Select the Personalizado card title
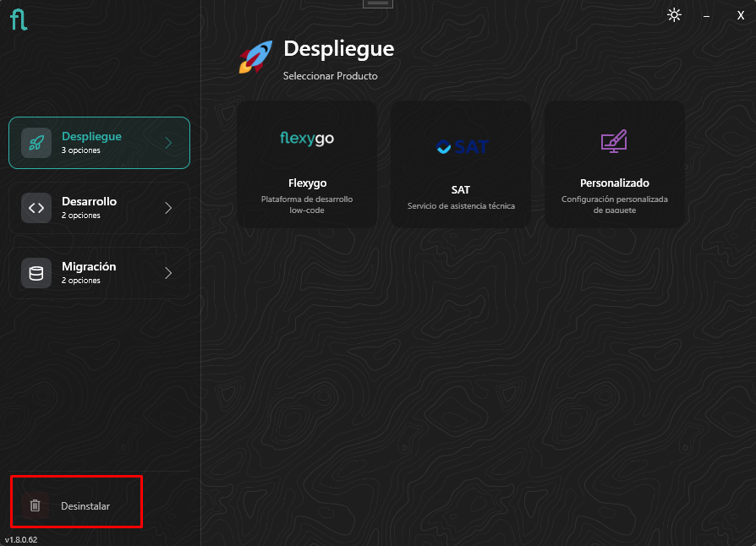756x546 pixels. (614, 183)
